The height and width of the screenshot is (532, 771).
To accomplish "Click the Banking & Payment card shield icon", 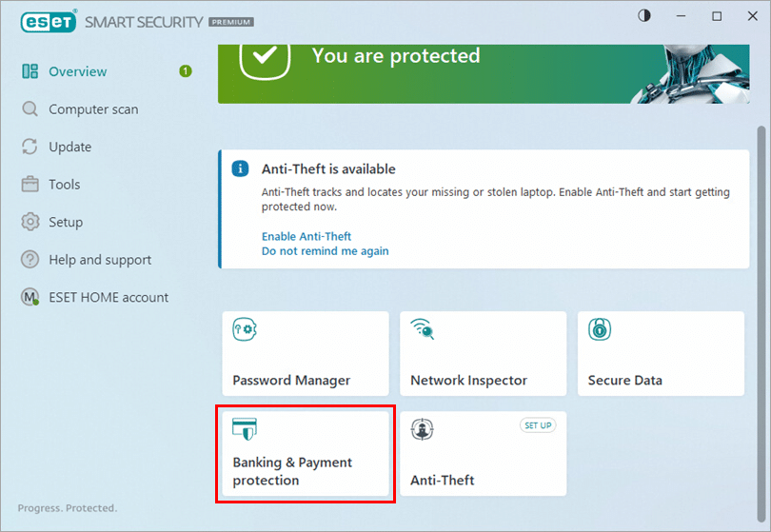I will pyautogui.click(x=245, y=429).
